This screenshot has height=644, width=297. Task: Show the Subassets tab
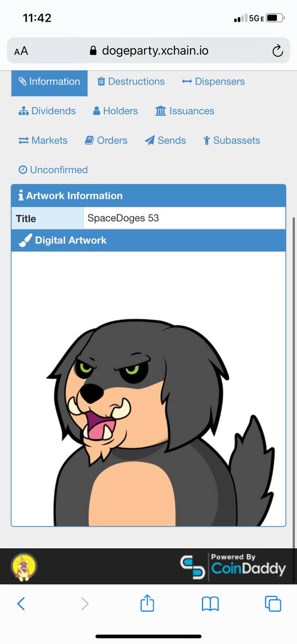tap(232, 140)
